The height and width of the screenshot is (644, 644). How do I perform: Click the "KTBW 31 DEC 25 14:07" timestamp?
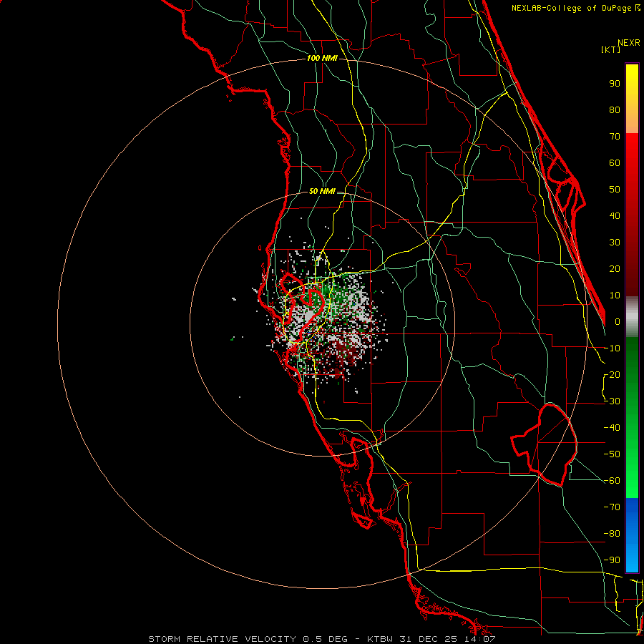pyautogui.click(x=431, y=639)
